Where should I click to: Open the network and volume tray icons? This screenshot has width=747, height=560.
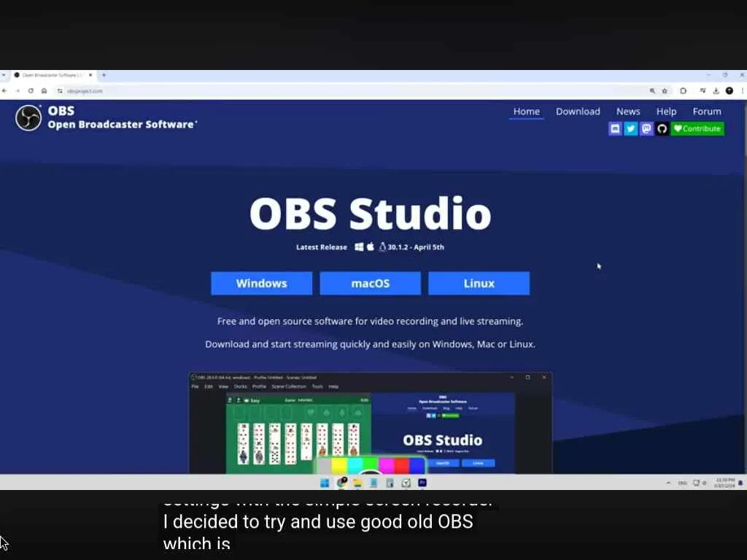pos(700,483)
